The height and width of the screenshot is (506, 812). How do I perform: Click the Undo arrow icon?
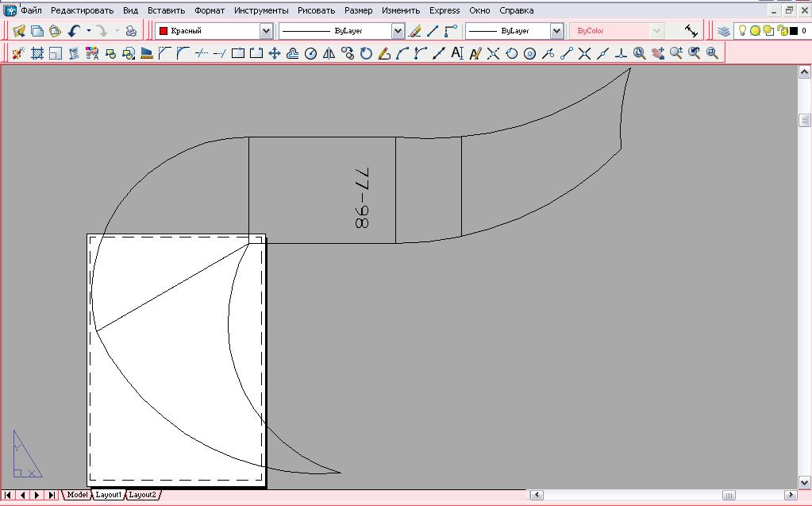click(74, 31)
